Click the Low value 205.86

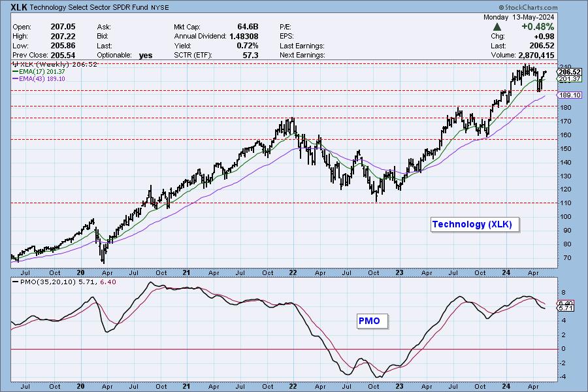click(63, 46)
